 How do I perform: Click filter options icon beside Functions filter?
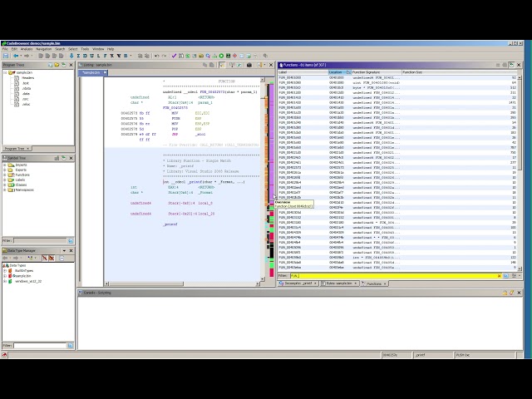506,276
